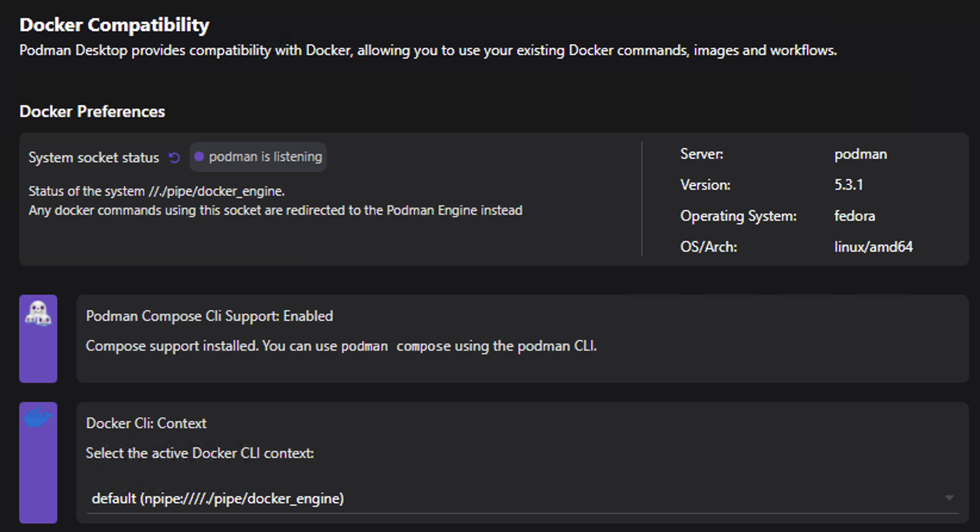This screenshot has height=532, width=980.
Task: Click the Version value '5.3.1'
Action: point(848,185)
